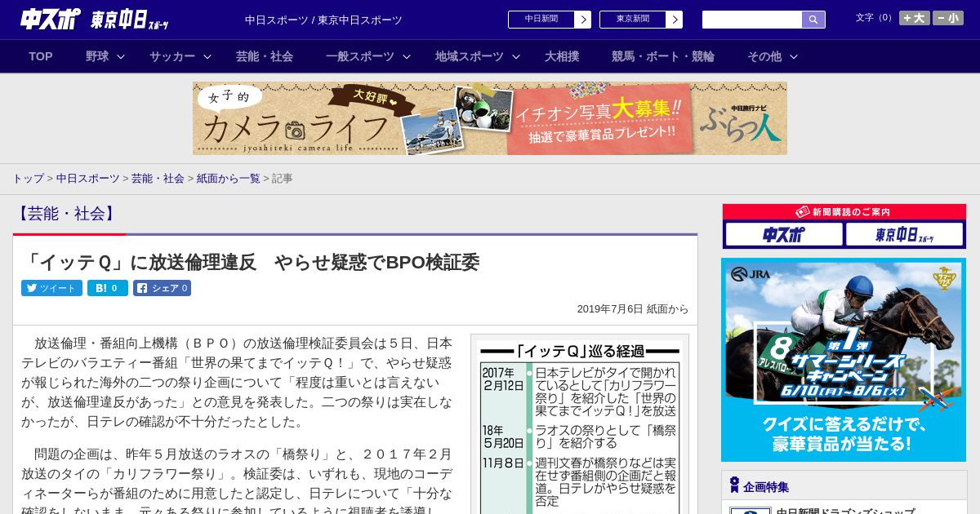The width and height of the screenshot is (980, 514).
Task: Click the 芸能・社会 breadcrumb link
Action: [158, 178]
